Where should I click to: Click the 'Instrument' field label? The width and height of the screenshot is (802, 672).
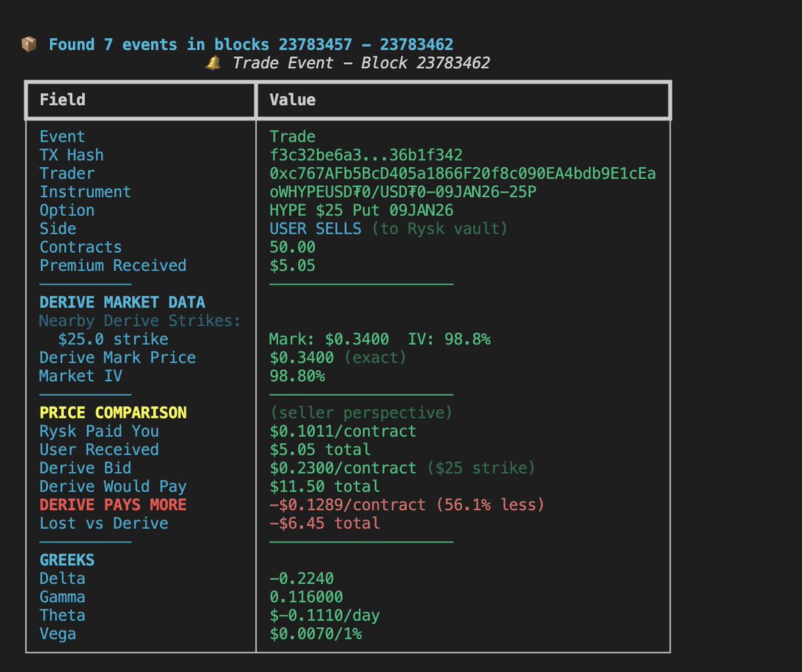tap(85, 192)
